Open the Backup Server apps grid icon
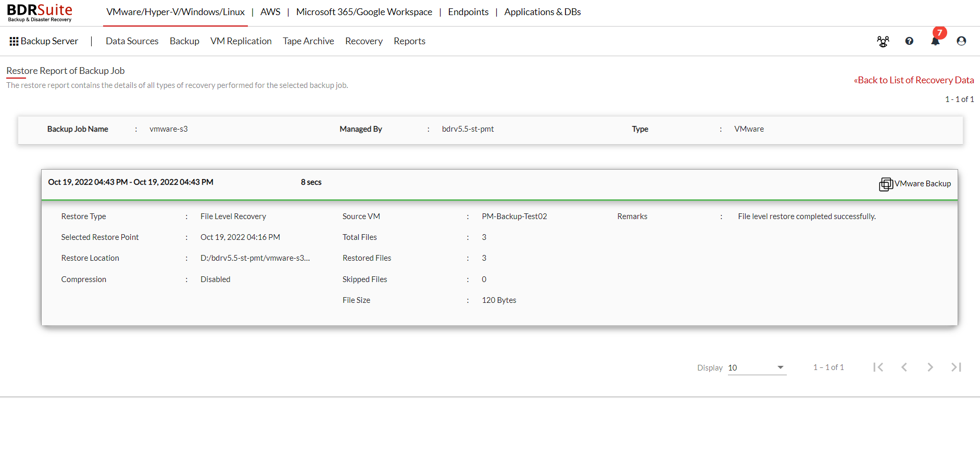Viewport: 980px width, 472px height. pos(14,41)
